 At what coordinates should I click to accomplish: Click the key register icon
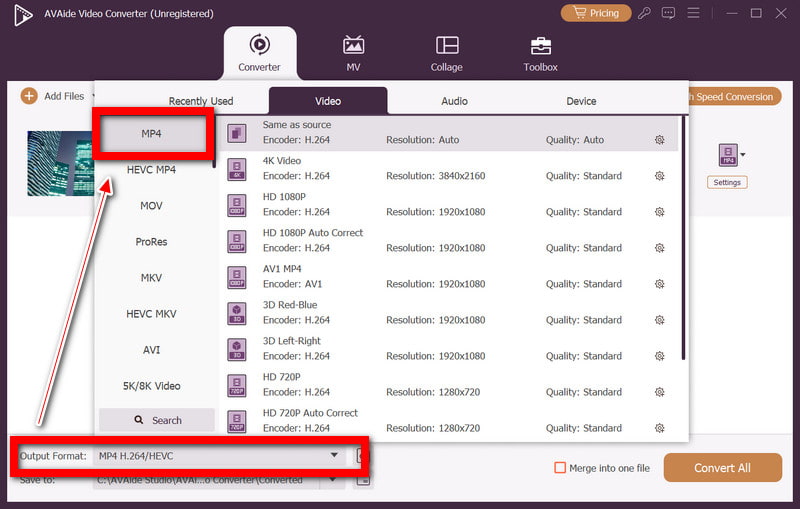click(644, 13)
